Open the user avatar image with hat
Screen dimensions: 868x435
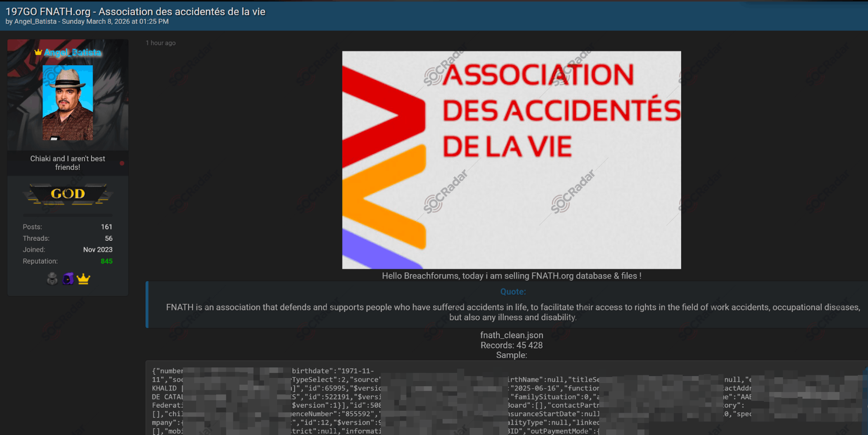68,103
